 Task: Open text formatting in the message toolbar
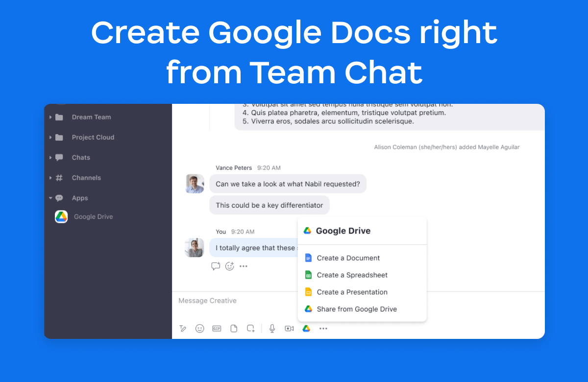183,329
